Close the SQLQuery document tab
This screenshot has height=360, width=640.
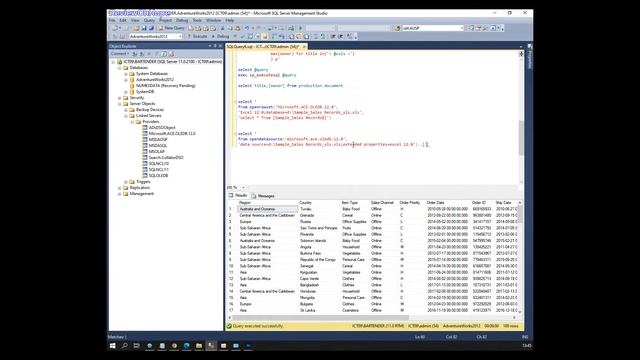[x=304, y=47]
